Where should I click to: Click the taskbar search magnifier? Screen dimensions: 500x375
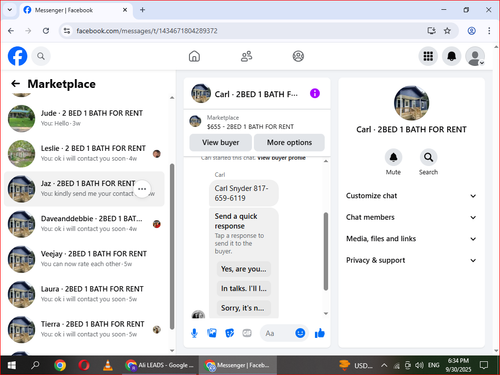[x=35, y=365]
